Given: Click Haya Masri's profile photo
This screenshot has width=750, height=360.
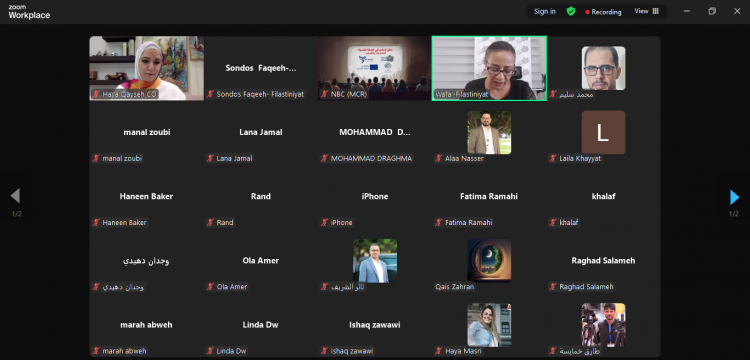Looking at the screenshot, I should point(489,325).
